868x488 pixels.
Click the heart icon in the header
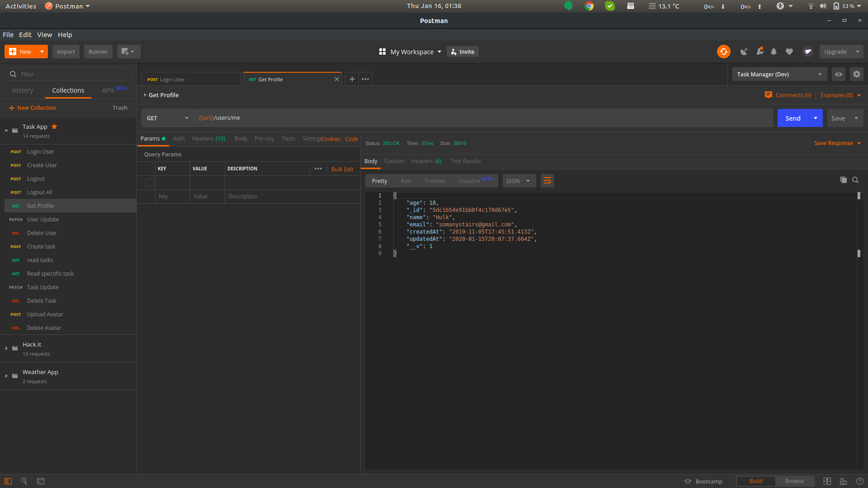point(789,52)
